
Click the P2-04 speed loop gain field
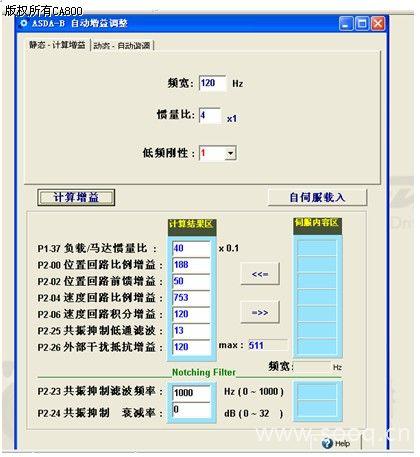coord(191,298)
